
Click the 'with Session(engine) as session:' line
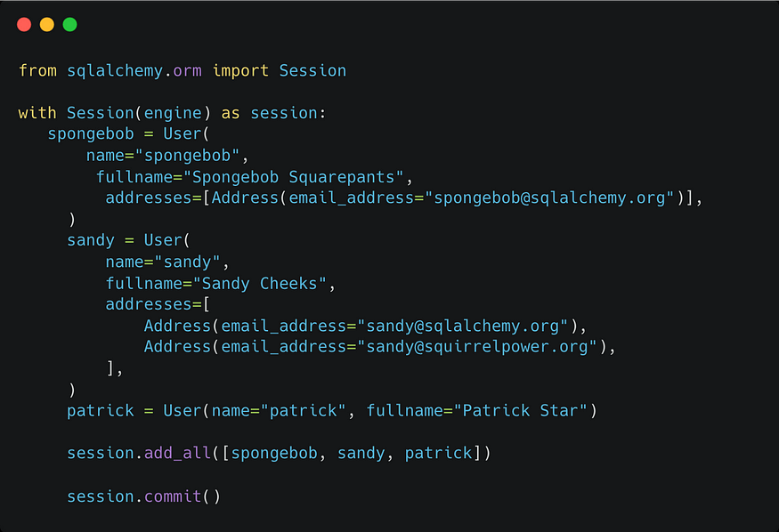pos(173,114)
